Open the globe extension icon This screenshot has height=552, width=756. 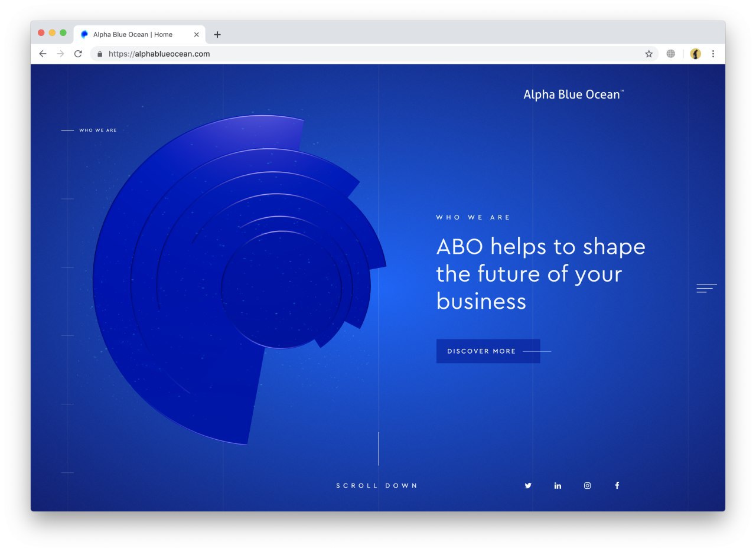coord(670,54)
